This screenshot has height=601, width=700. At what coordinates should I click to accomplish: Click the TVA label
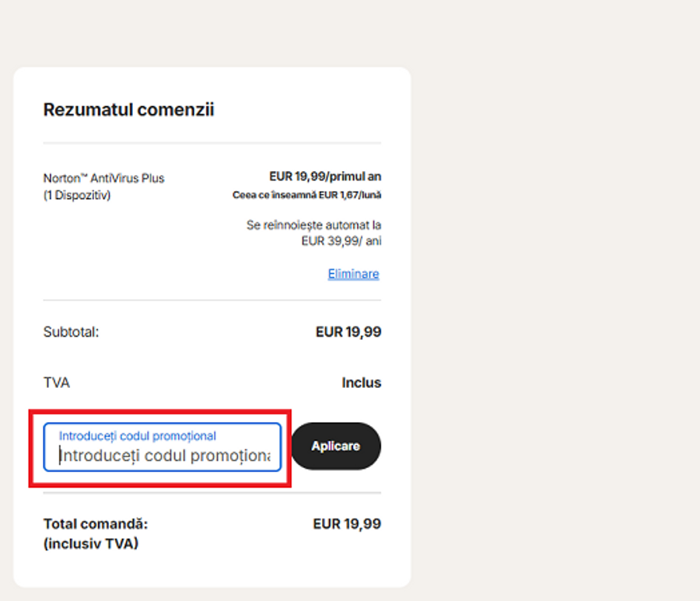[x=56, y=383]
